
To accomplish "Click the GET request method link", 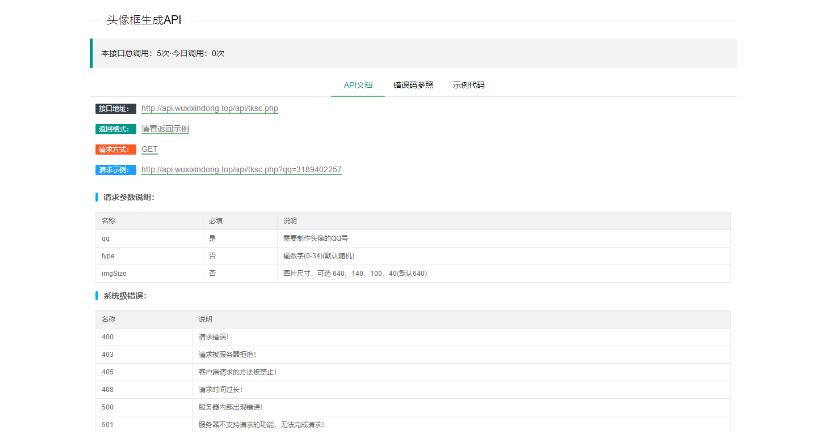I will pyautogui.click(x=149, y=149).
